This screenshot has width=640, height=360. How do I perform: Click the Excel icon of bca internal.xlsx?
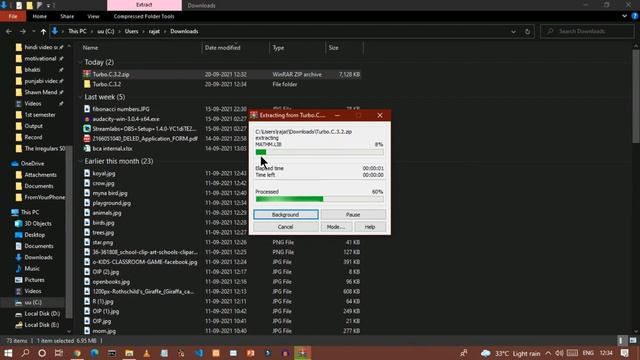(x=87, y=149)
